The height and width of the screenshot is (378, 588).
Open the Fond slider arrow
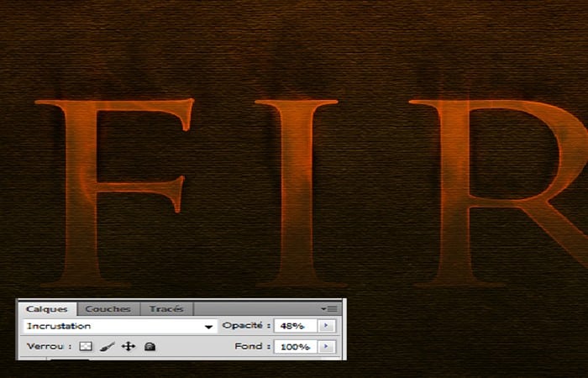pos(327,346)
